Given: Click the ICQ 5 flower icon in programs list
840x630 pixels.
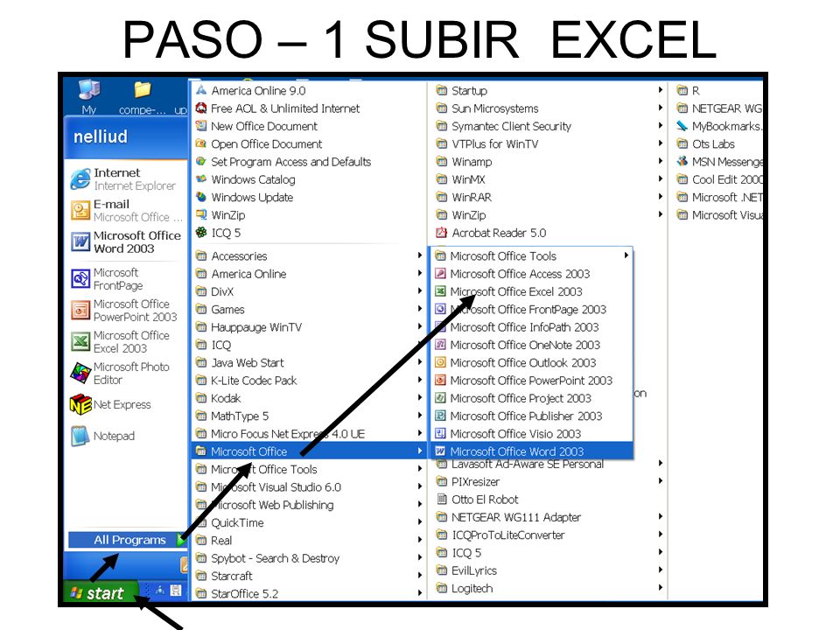Looking at the screenshot, I should (x=201, y=233).
